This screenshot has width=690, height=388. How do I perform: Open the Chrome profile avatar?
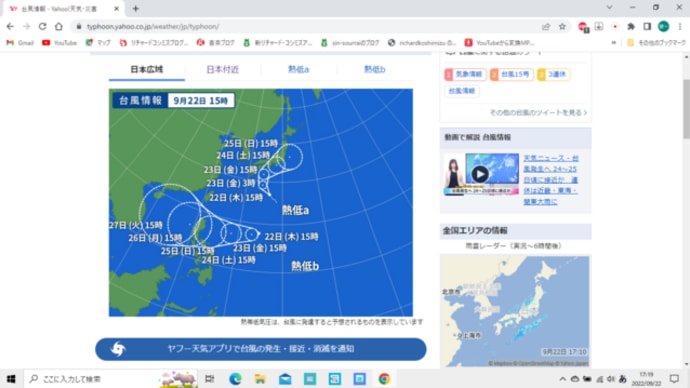(663, 26)
